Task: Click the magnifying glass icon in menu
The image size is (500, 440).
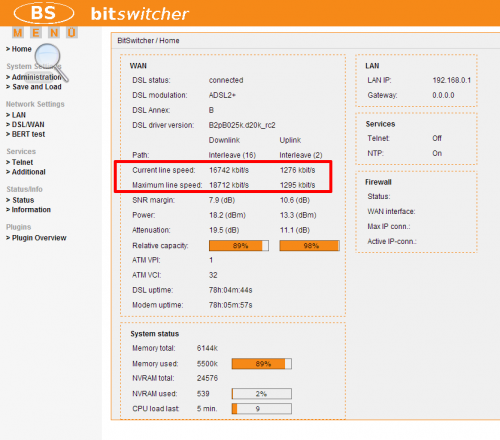Action: [x=51, y=62]
